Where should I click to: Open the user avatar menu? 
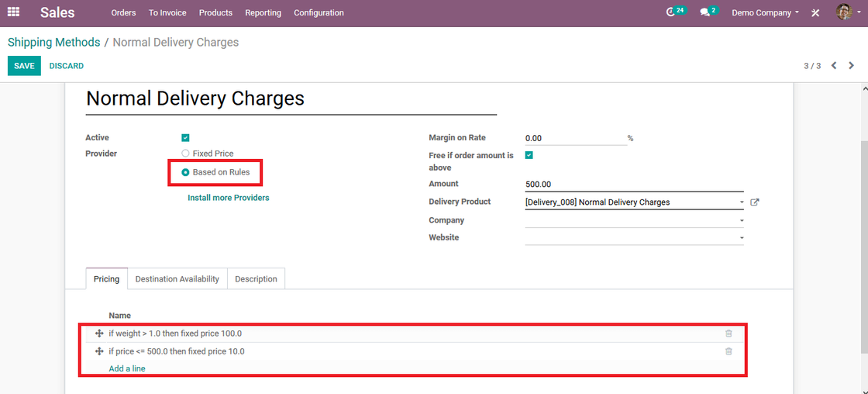(x=844, y=12)
